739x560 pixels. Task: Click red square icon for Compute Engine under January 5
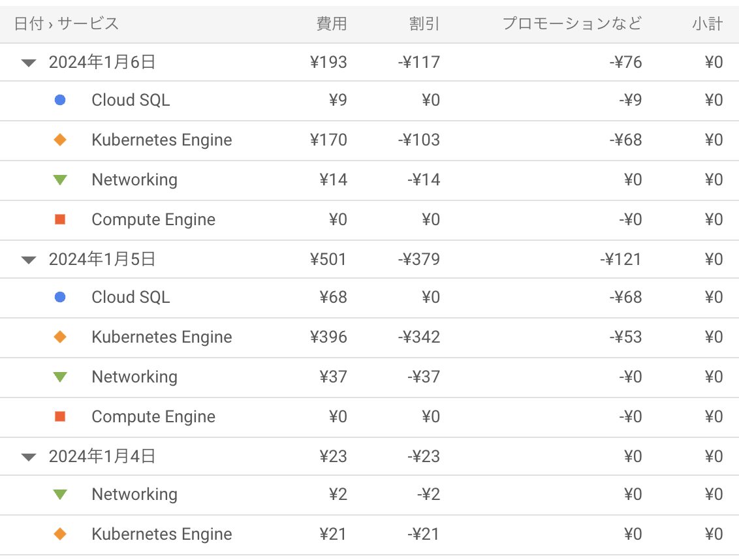60,417
